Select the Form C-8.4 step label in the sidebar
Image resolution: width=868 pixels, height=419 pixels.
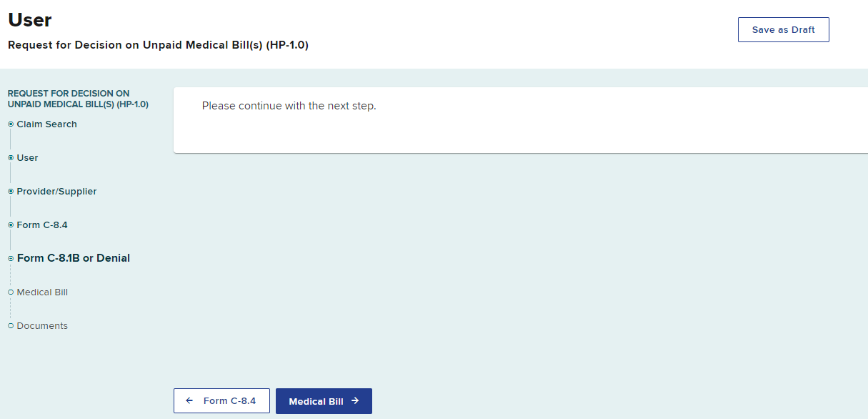[42, 225]
